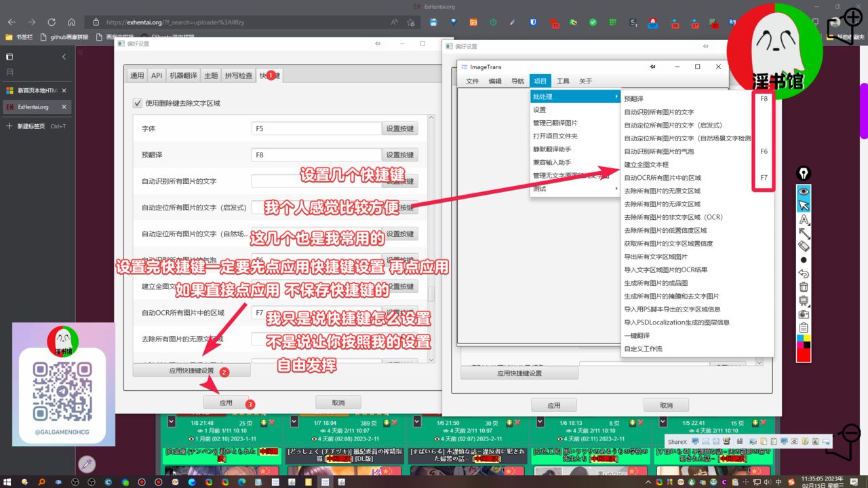Click the trash can clear icon

coord(804,287)
